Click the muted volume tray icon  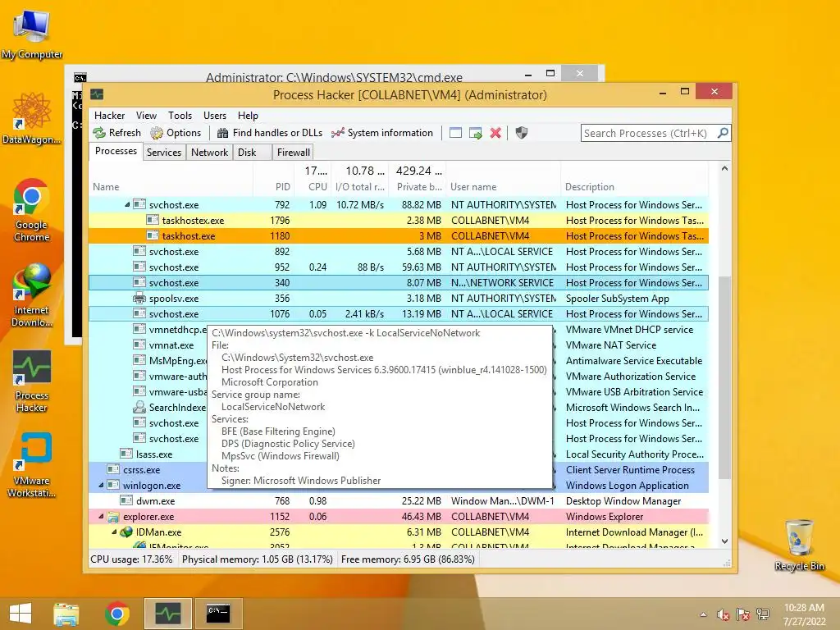(x=724, y=614)
